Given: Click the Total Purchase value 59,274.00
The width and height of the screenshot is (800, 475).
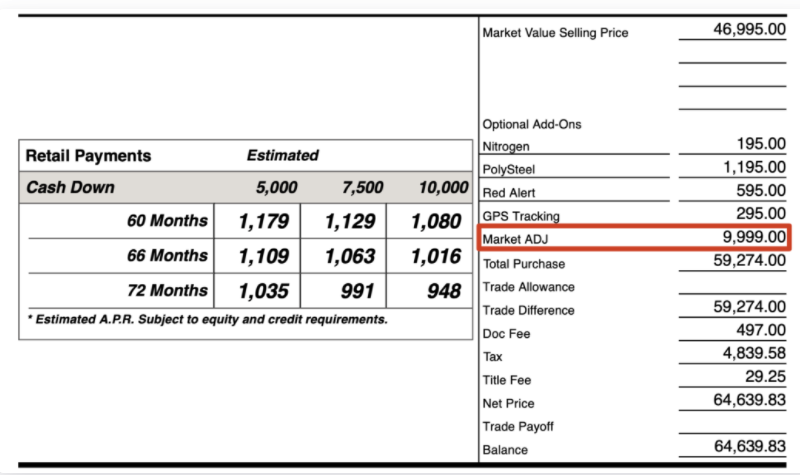Looking at the screenshot, I should 749,260.
